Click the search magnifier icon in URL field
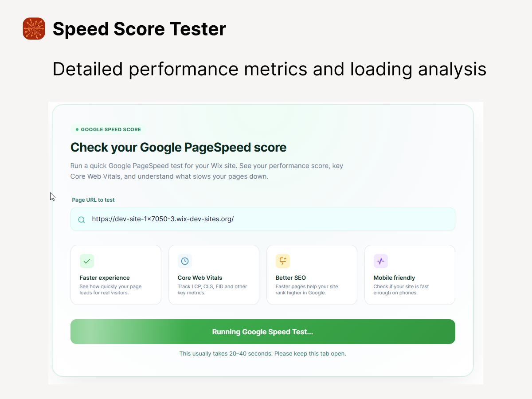This screenshot has width=532, height=399. tap(82, 219)
